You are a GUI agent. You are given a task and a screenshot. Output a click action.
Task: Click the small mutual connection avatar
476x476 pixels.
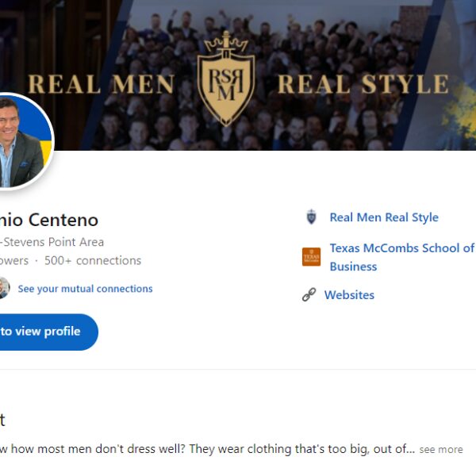pyautogui.click(x=3, y=289)
